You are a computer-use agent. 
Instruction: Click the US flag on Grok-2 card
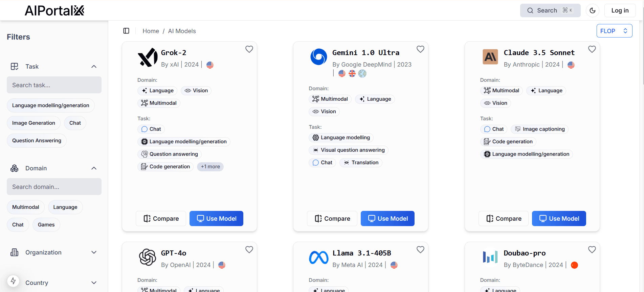[x=210, y=65]
